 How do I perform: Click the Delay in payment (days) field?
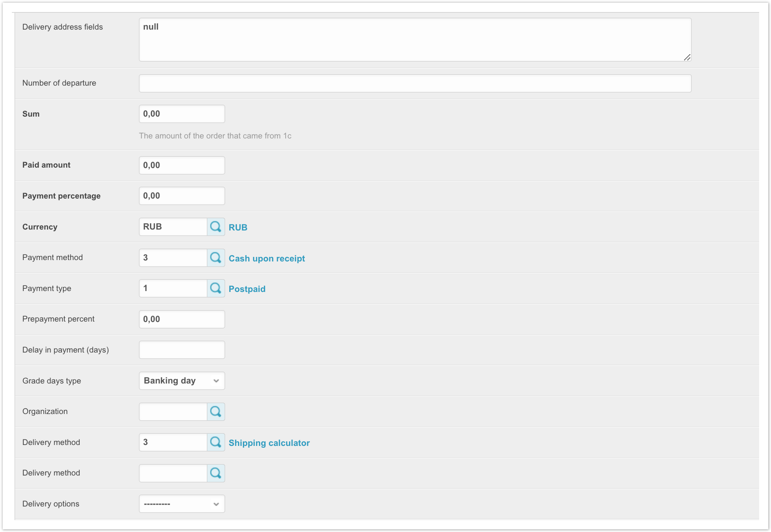click(x=182, y=350)
